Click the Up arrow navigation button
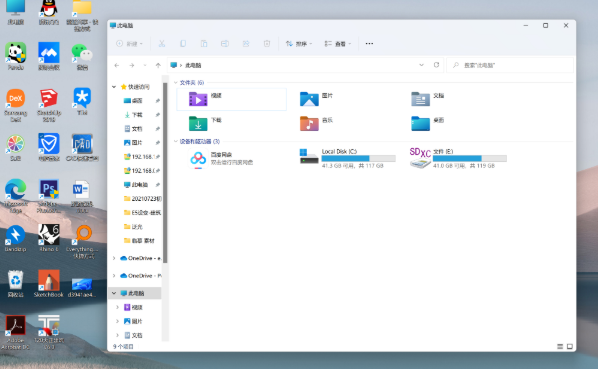 (x=158, y=66)
